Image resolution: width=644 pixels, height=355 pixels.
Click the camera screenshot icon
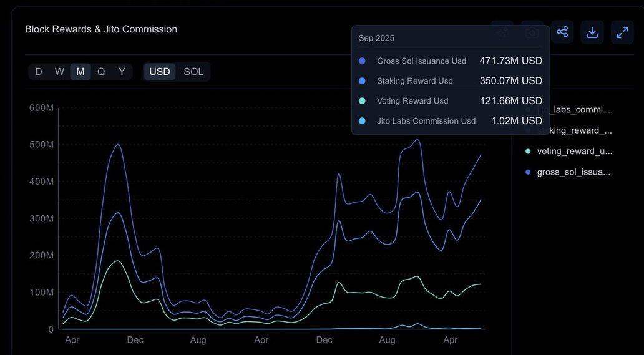point(532,32)
